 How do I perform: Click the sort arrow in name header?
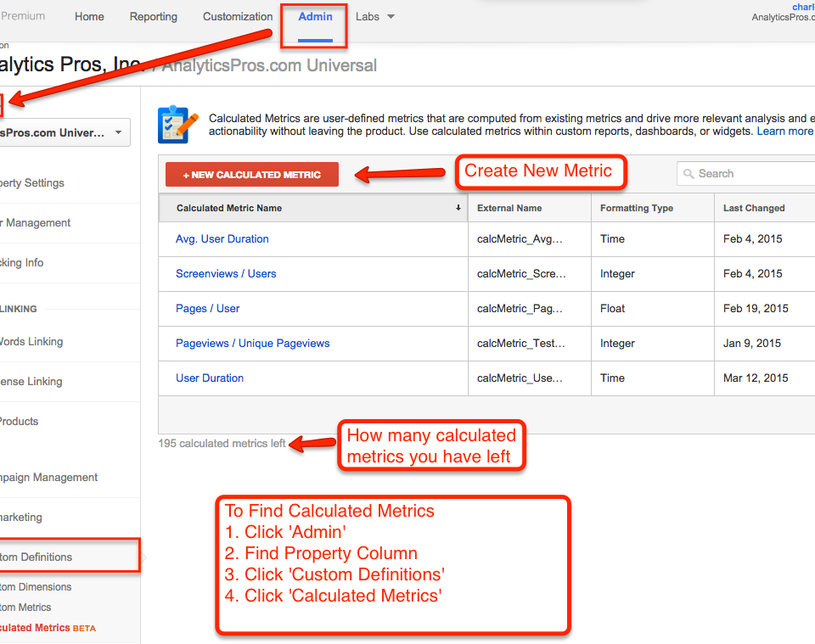(x=458, y=208)
